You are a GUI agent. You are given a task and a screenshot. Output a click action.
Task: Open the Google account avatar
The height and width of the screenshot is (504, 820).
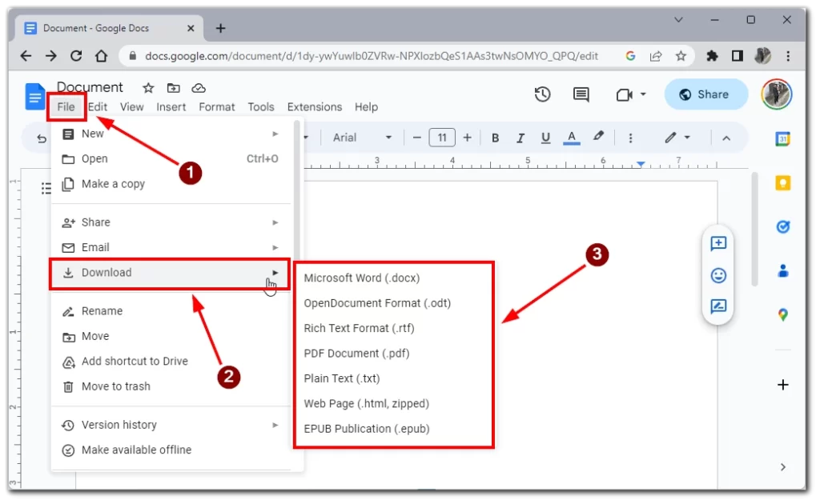pyautogui.click(x=776, y=94)
